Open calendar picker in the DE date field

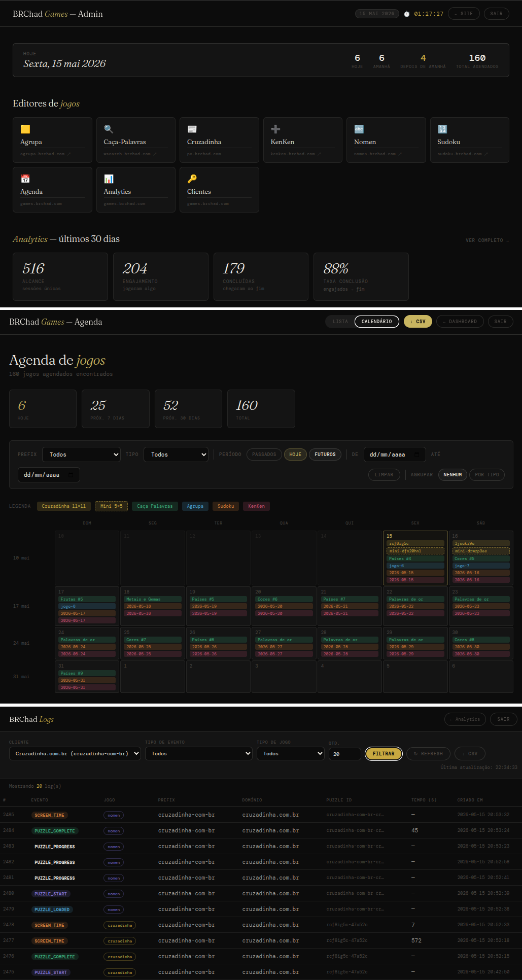pos(417,454)
